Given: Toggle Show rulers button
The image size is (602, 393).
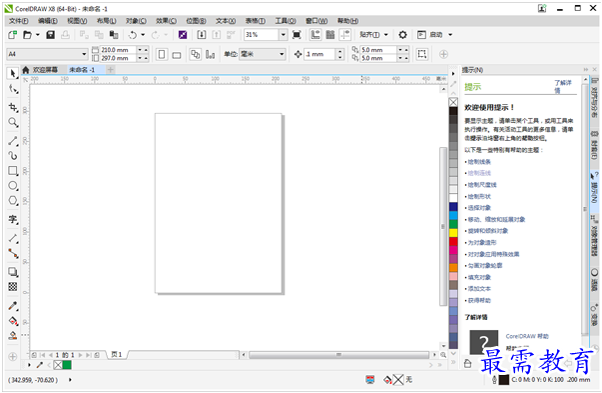Looking at the screenshot, I should (315, 35).
